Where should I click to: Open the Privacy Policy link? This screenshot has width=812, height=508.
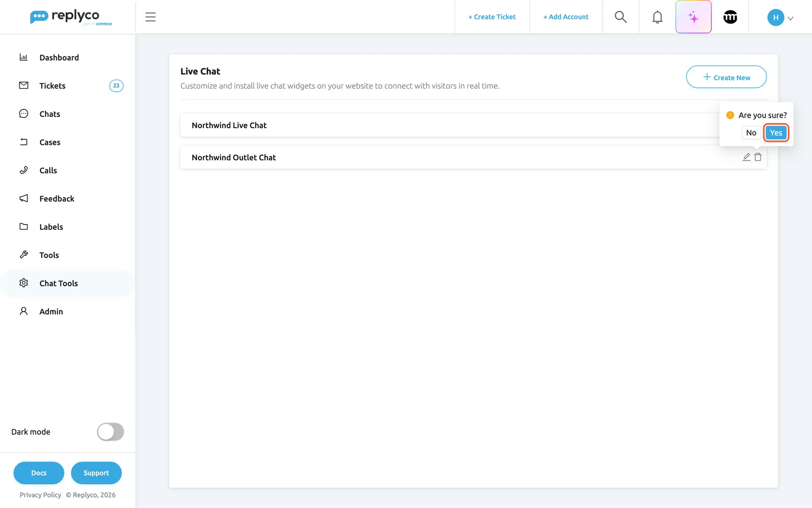point(40,495)
